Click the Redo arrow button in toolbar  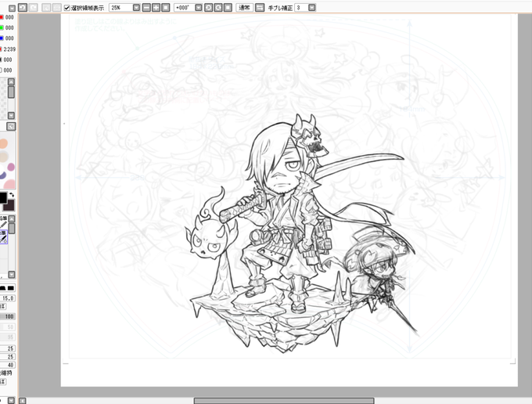33,8
